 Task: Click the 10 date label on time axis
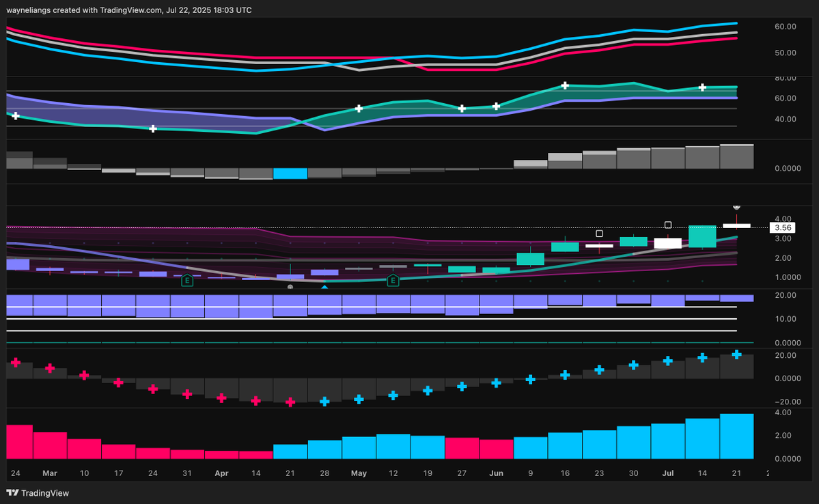[84, 473]
